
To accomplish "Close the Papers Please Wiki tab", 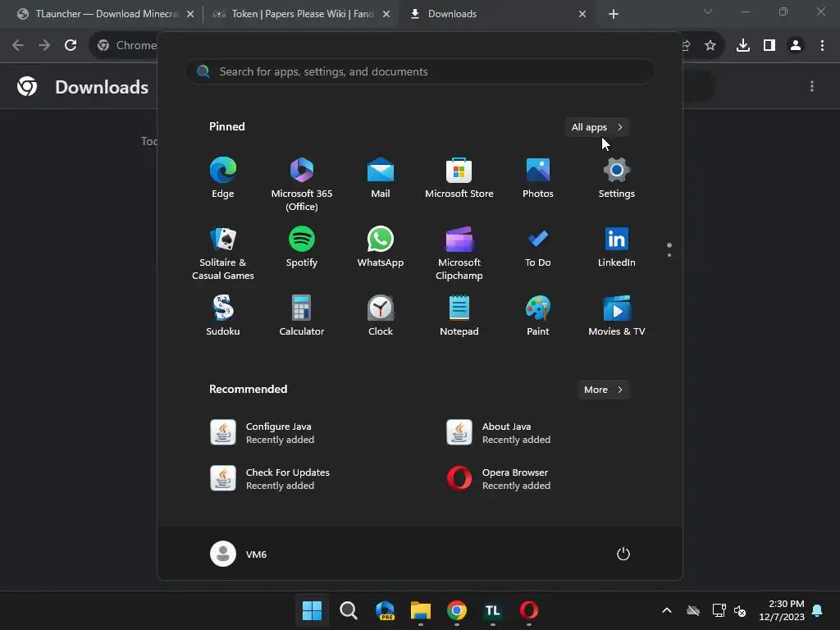I will click(x=386, y=14).
